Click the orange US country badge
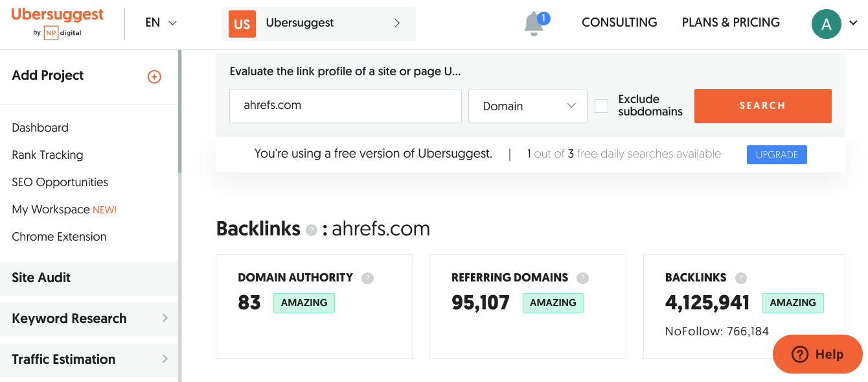868x382 pixels. [242, 24]
